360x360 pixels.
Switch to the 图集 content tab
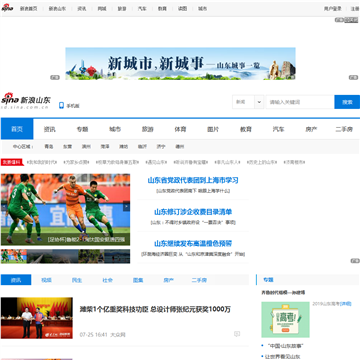[x=138, y=280]
